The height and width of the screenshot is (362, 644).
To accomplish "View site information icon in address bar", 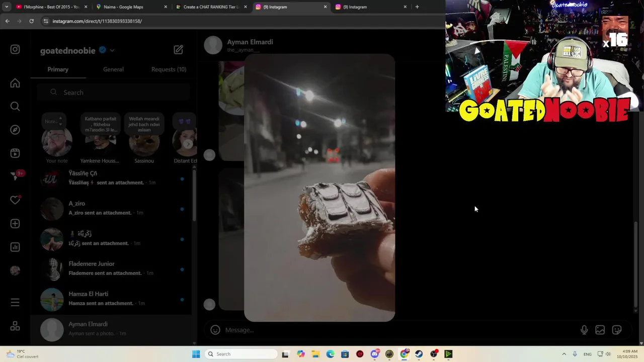I will coord(46,21).
